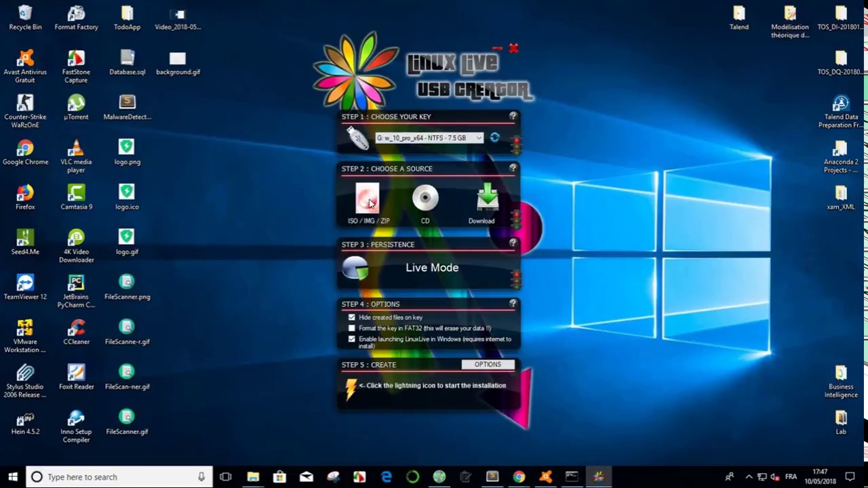This screenshot has height=488, width=868.
Task: Click the Live Mode persistence label
Action: 432,268
